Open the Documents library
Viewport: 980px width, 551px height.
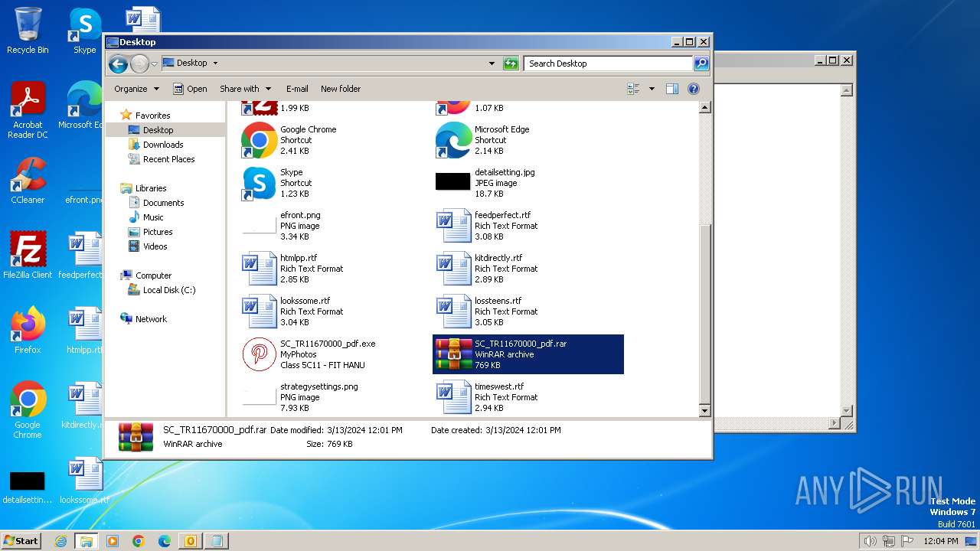163,203
